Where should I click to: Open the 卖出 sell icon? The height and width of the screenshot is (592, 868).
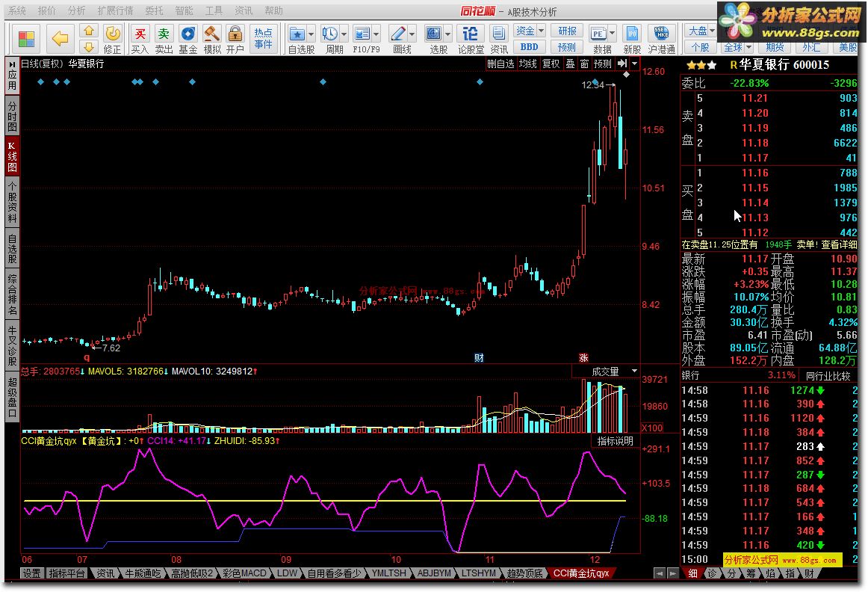(164, 40)
